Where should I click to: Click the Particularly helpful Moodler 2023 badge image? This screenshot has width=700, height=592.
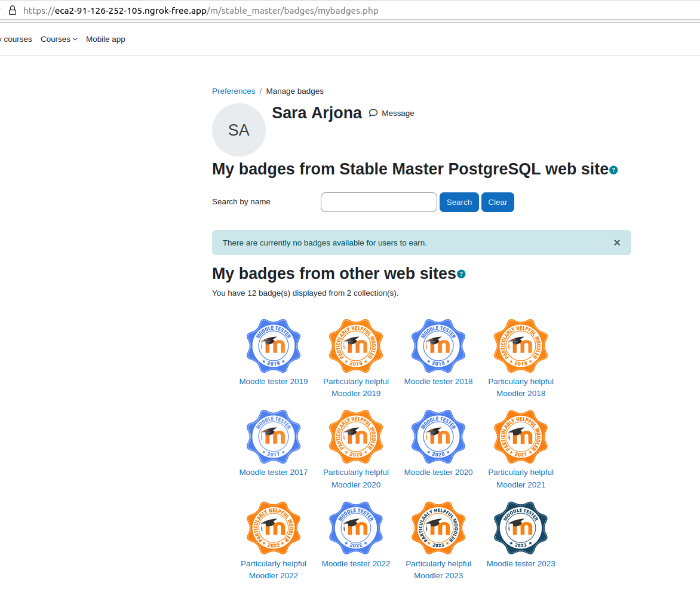pyautogui.click(x=438, y=528)
